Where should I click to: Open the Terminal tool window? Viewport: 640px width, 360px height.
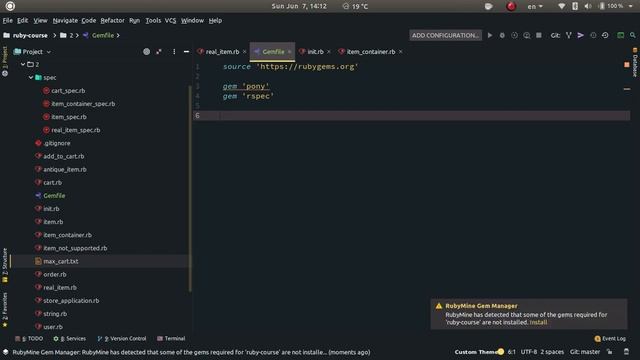171,339
